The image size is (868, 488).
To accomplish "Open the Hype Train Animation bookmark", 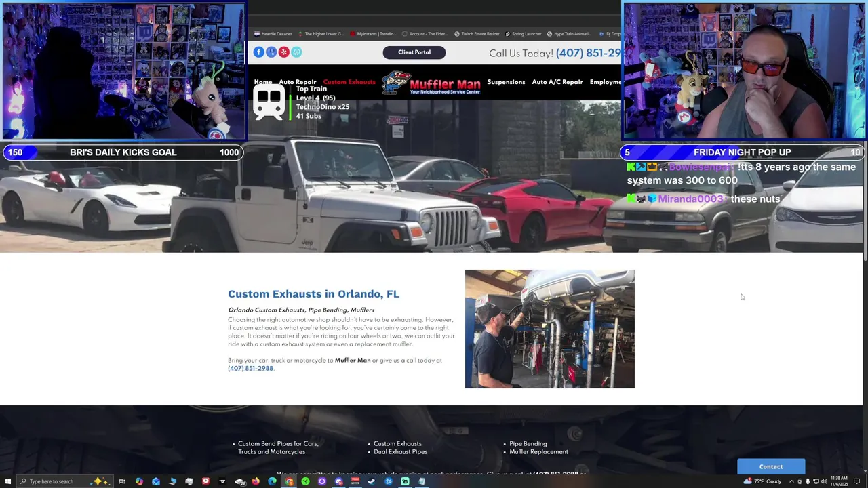I will pyautogui.click(x=569, y=34).
